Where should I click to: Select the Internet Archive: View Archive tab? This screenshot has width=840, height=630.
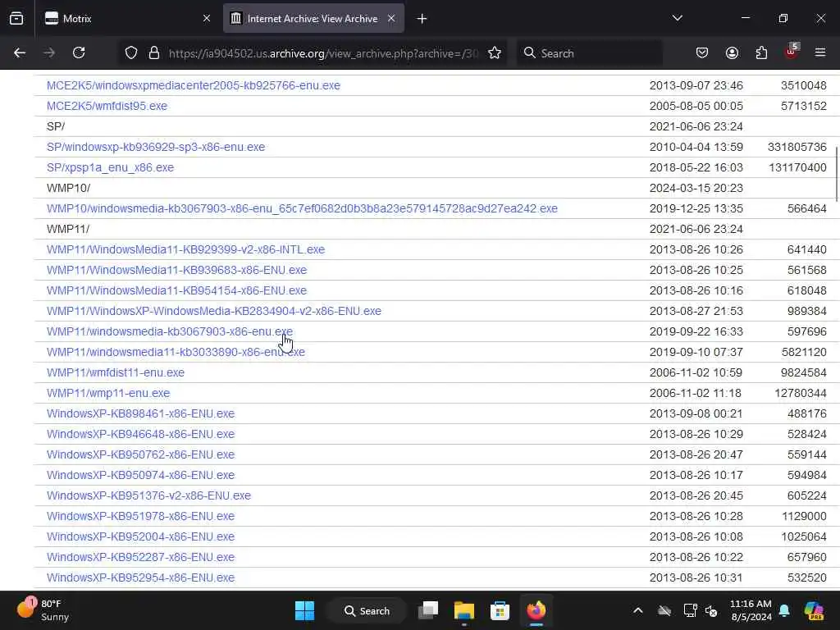click(x=313, y=19)
